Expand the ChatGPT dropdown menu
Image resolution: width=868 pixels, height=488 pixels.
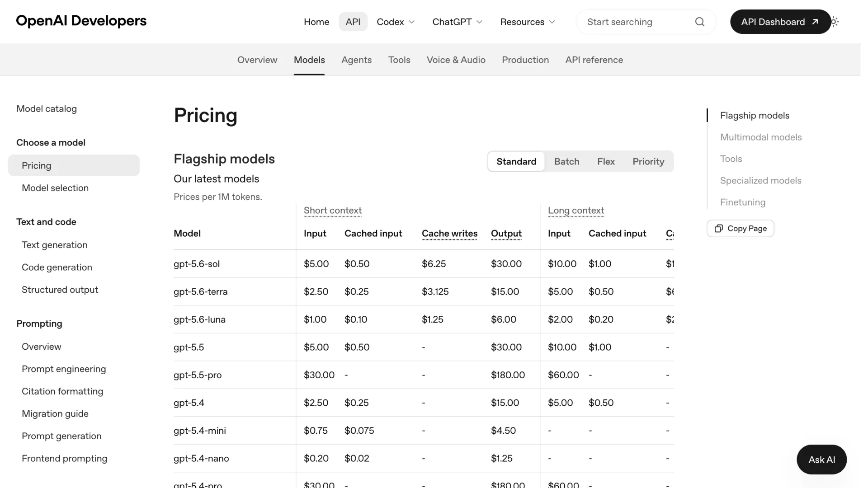click(x=457, y=22)
